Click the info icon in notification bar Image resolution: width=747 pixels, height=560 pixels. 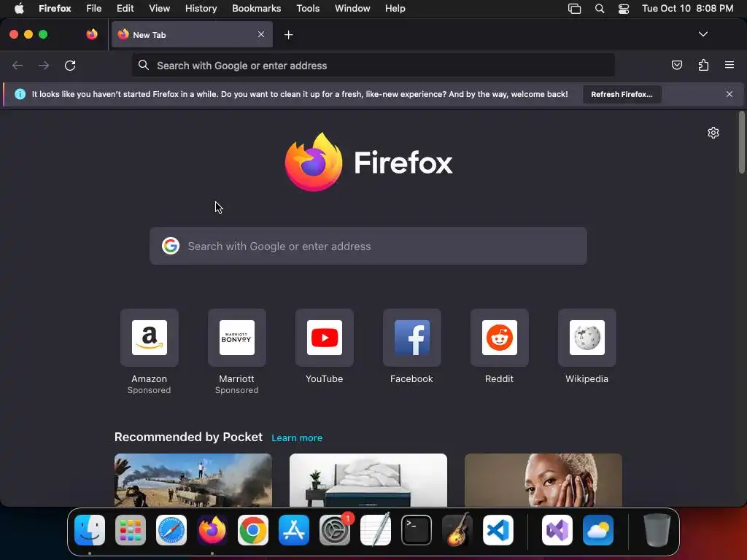pos(20,94)
